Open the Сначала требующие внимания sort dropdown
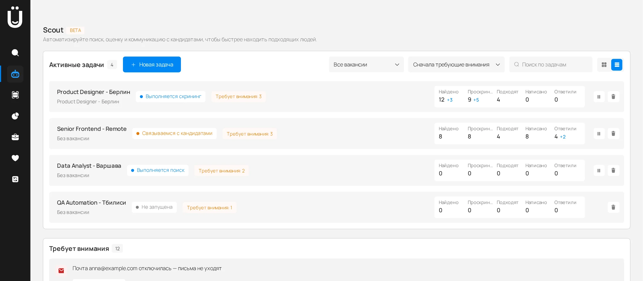Screen dimensions: 644x281 tap(456, 64)
